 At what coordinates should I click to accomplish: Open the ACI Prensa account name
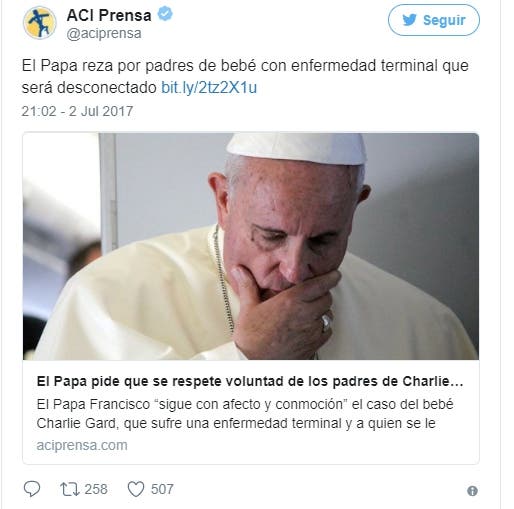tap(109, 15)
